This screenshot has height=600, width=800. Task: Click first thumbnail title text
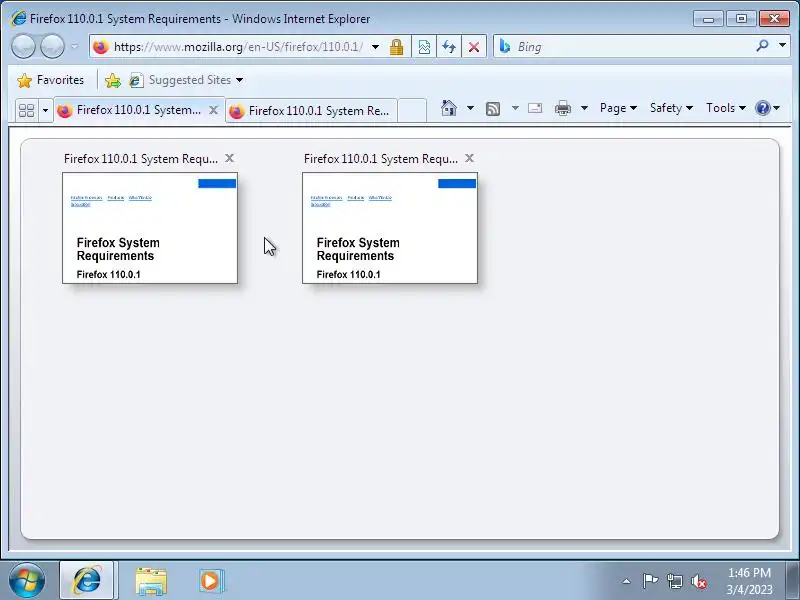(141, 159)
